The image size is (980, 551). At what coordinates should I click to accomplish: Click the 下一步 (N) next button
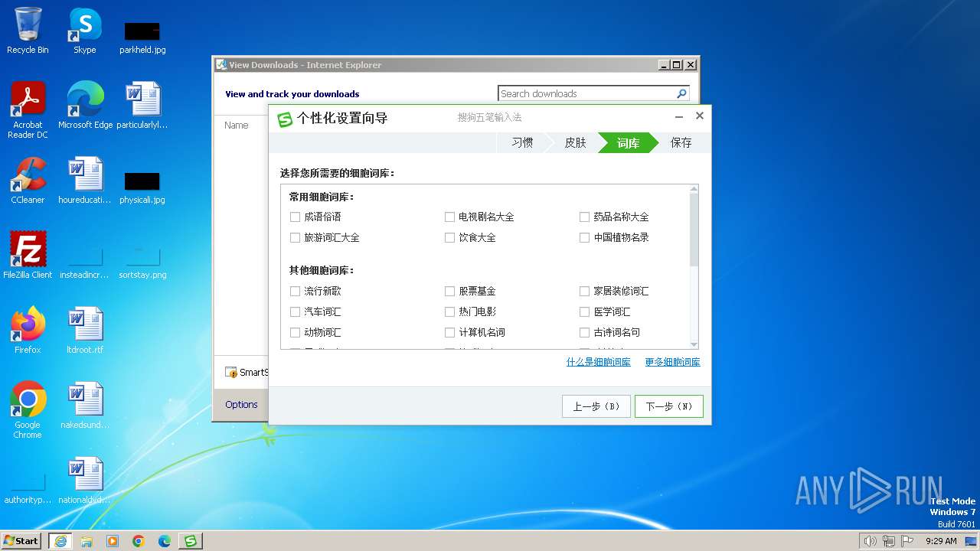pyautogui.click(x=669, y=406)
